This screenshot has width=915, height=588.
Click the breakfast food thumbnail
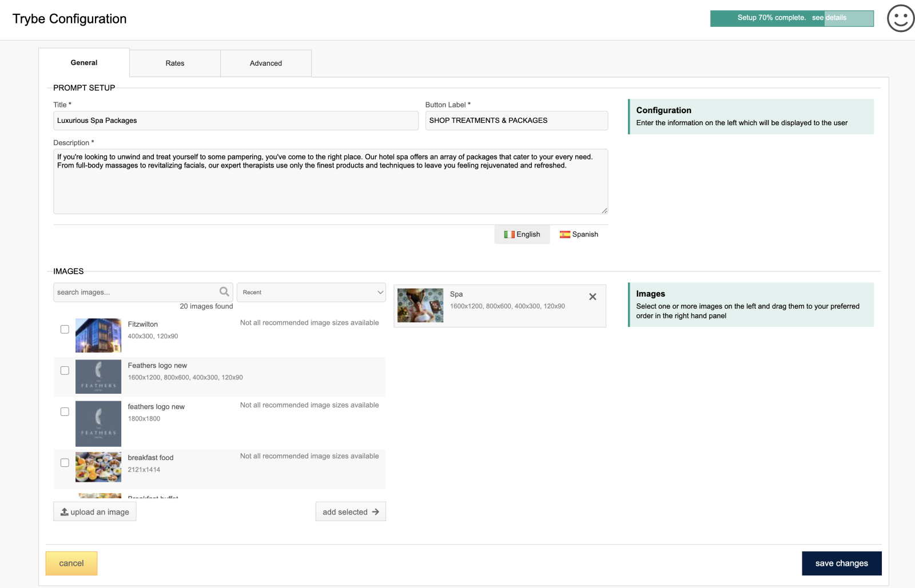point(98,467)
